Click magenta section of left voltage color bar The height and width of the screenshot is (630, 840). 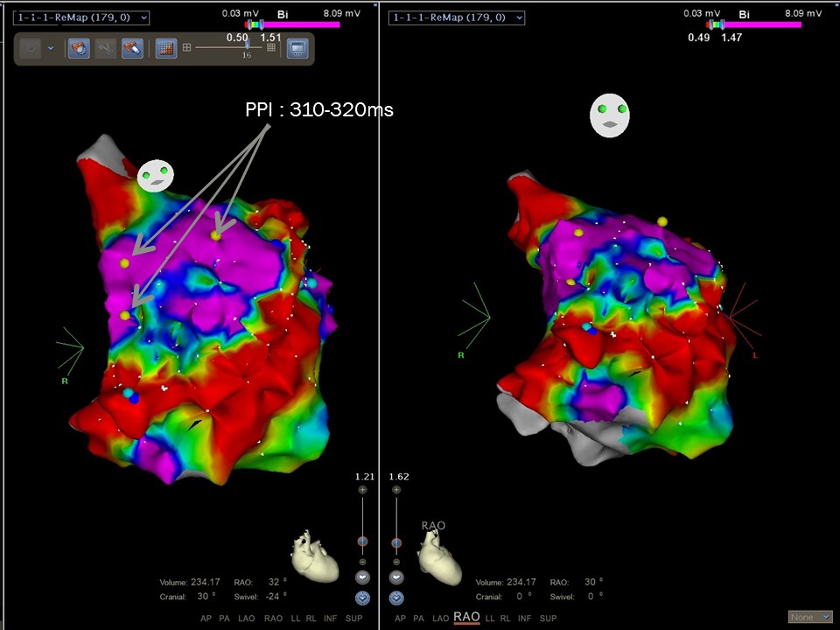302,24
